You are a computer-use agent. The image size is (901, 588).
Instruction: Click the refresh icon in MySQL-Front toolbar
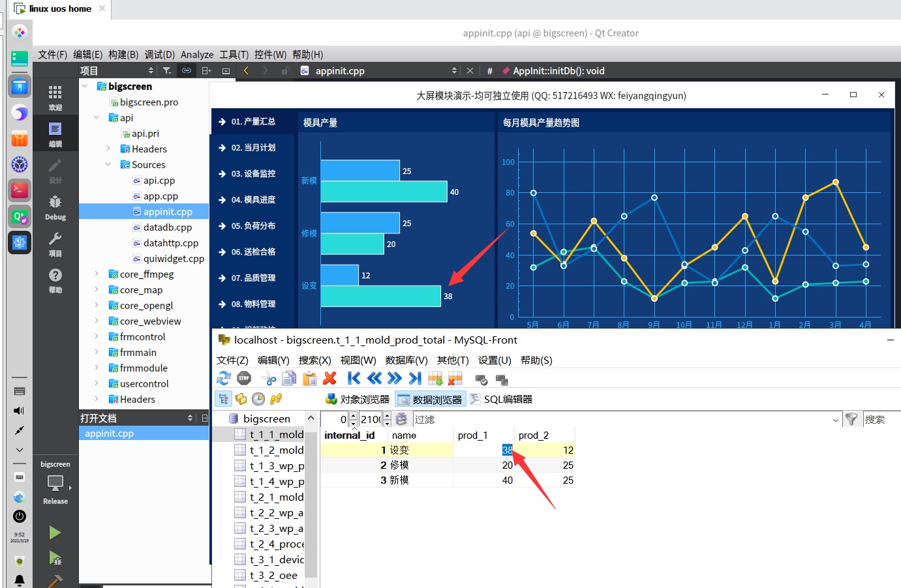(224, 379)
